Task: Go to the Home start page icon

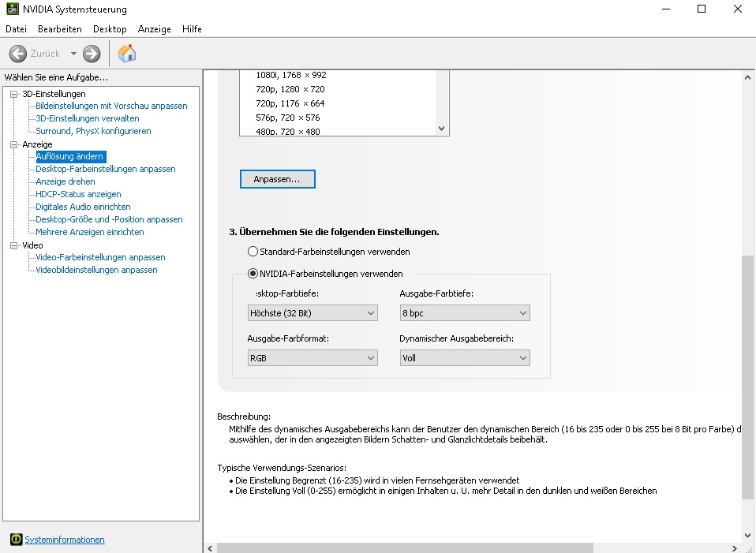Action: tap(127, 54)
